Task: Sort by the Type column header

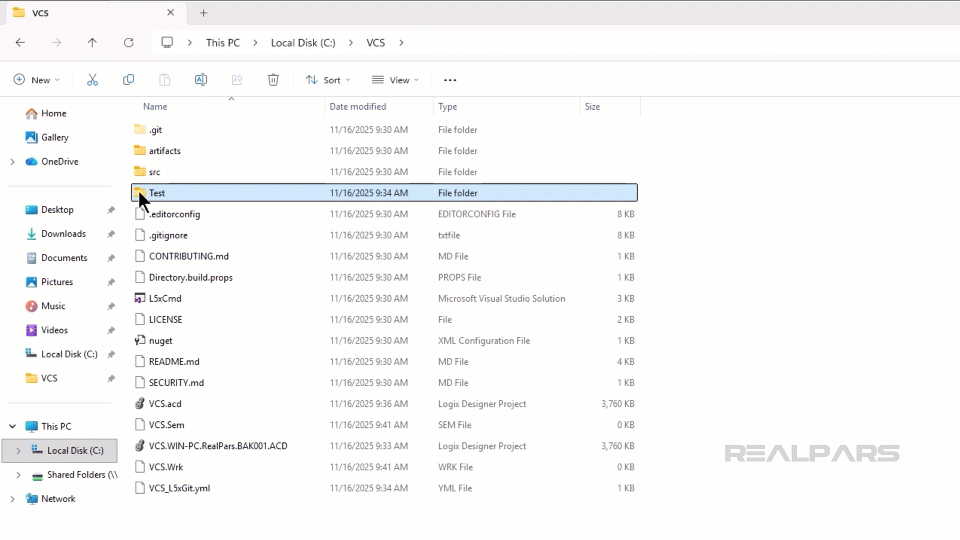Action: tap(448, 107)
